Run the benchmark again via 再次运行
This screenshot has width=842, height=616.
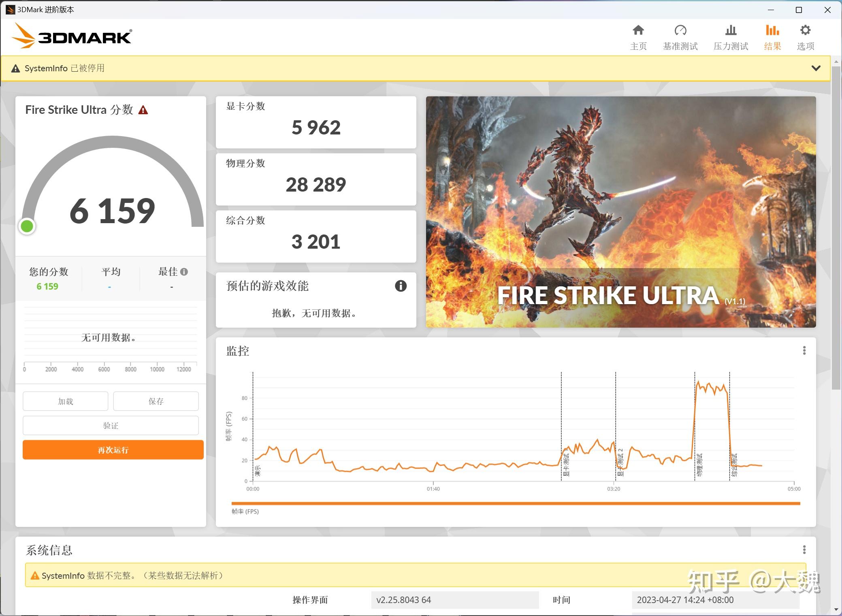pos(113,450)
